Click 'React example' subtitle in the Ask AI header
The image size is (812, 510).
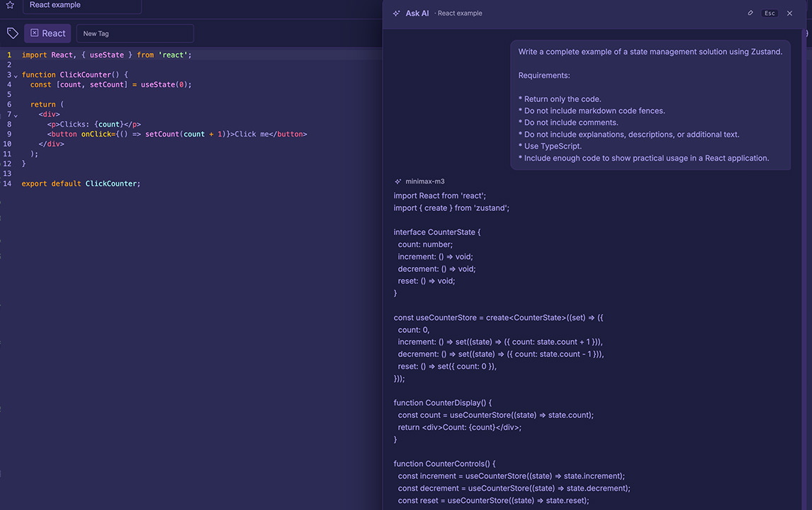click(x=459, y=13)
